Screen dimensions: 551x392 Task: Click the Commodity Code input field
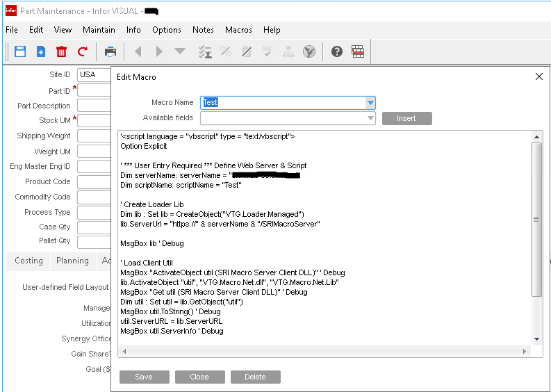pos(94,197)
